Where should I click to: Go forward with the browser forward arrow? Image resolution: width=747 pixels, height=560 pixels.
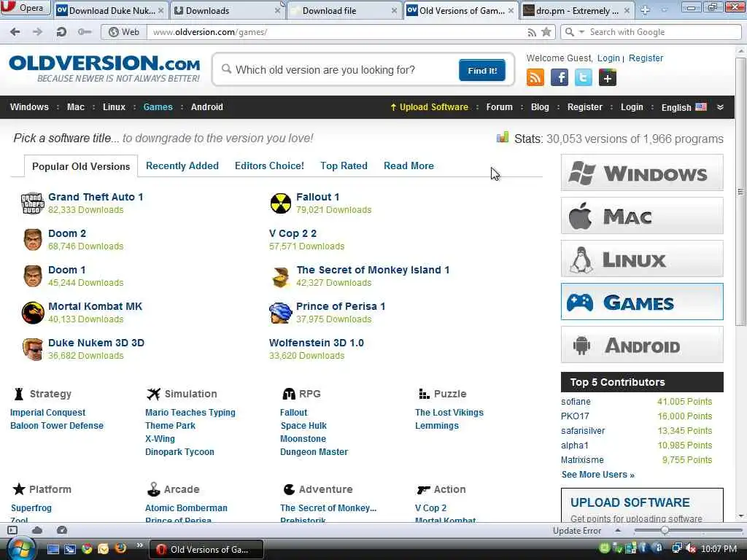[38, 32]
